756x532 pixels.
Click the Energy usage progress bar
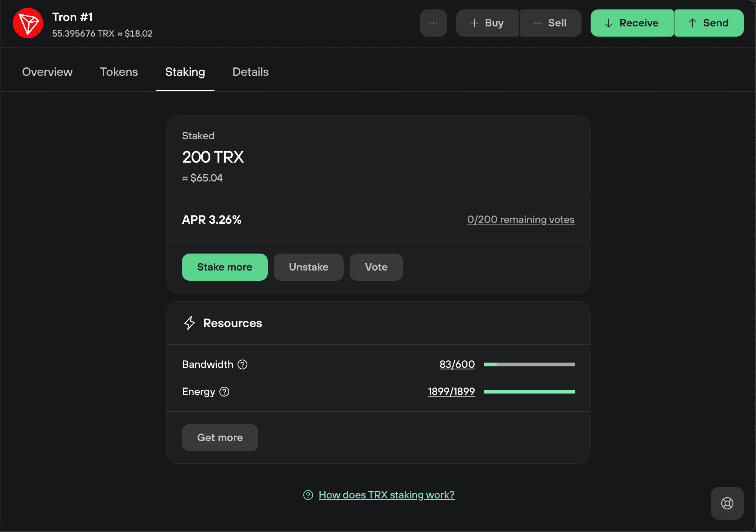coord(529,392)
